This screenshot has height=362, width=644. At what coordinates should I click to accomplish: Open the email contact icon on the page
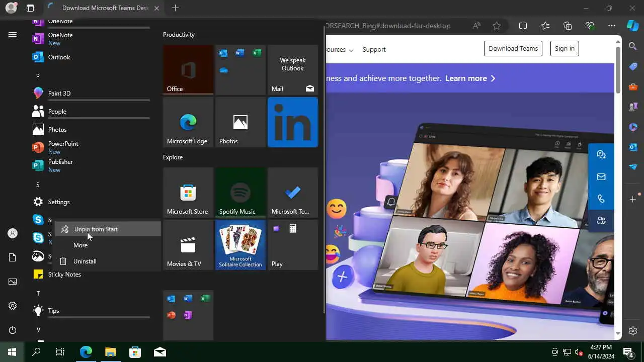click(601, 176)
